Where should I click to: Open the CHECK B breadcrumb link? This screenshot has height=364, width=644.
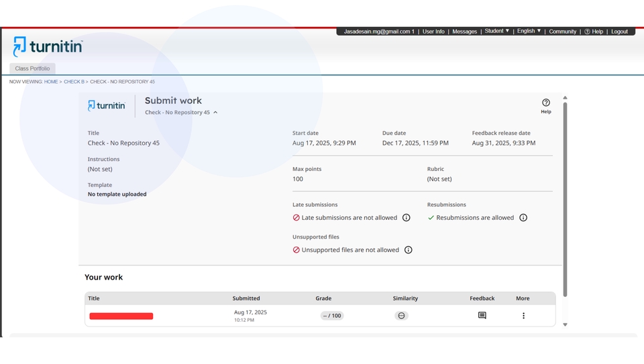click(74, 82)
